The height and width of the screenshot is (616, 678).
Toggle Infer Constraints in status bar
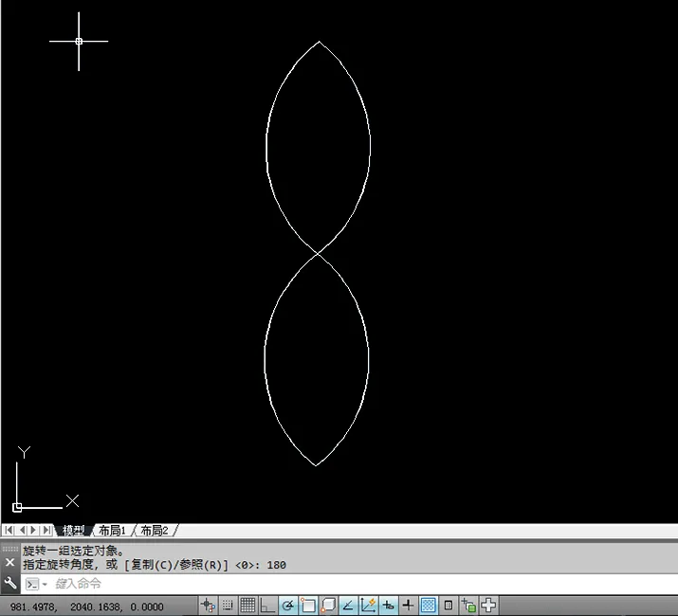coord(209,606)
